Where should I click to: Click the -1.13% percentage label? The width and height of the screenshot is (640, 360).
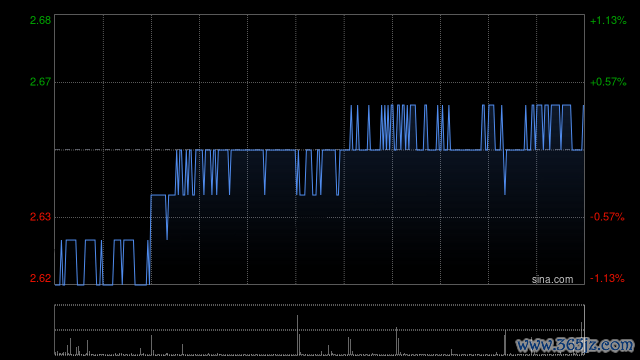pos(607,278)
